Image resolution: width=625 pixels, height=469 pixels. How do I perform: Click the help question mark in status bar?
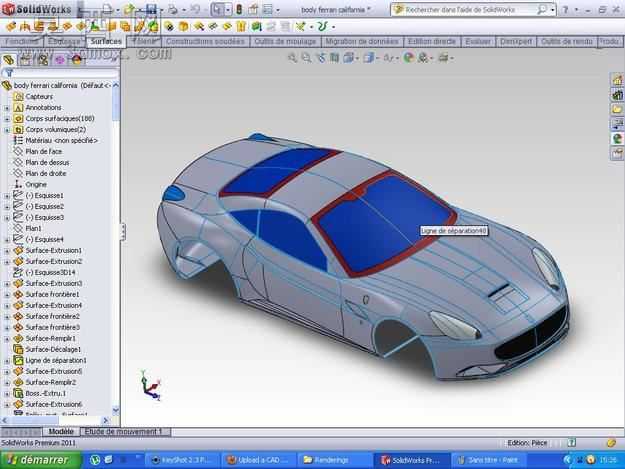pos(572,443)
